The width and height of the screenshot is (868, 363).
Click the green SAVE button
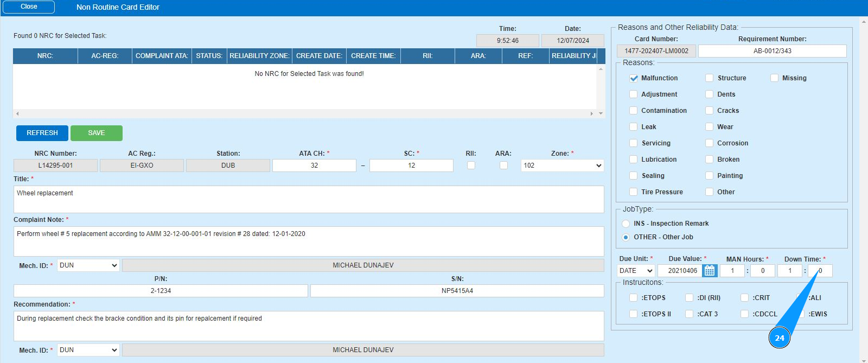point(97,133)
